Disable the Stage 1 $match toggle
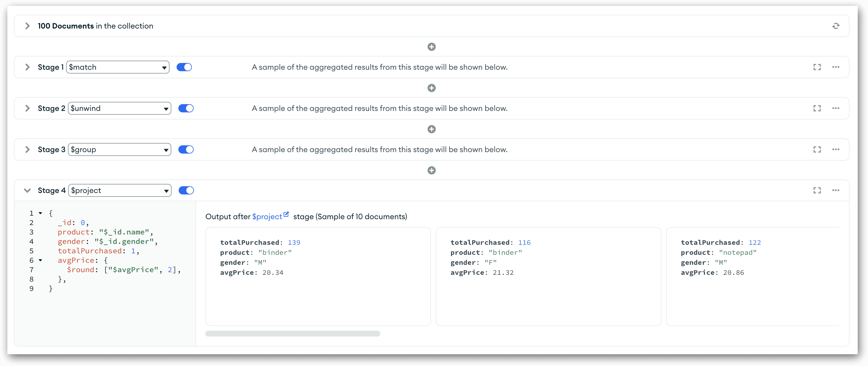 (x=184, y=67)
